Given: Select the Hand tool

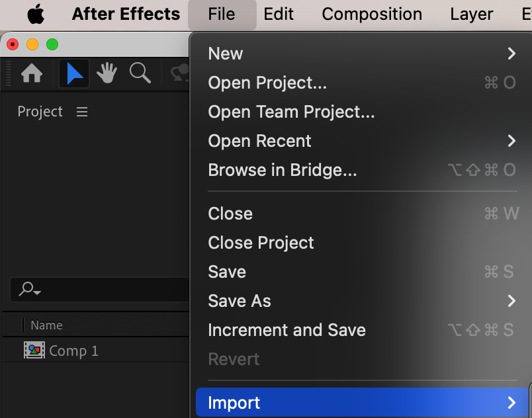Looking at the screenshot, I should [107, 73].
